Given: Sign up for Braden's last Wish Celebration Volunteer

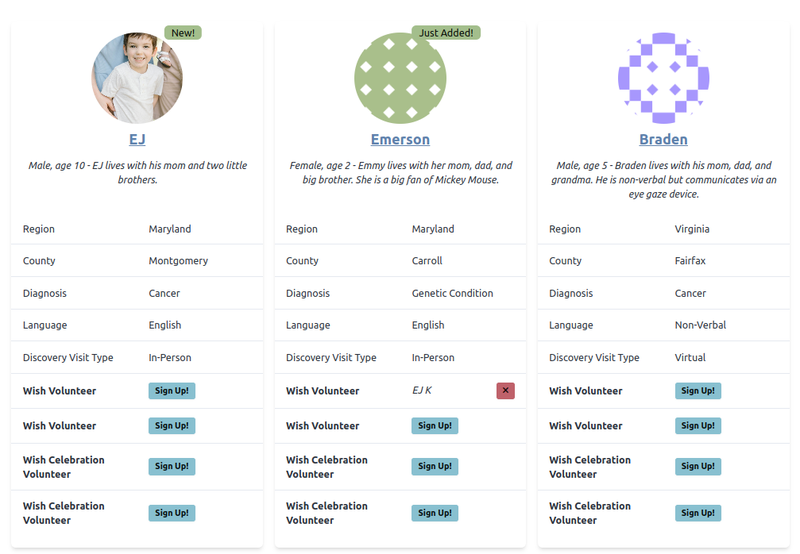Looking at the screenshot, I should point(698,513).
